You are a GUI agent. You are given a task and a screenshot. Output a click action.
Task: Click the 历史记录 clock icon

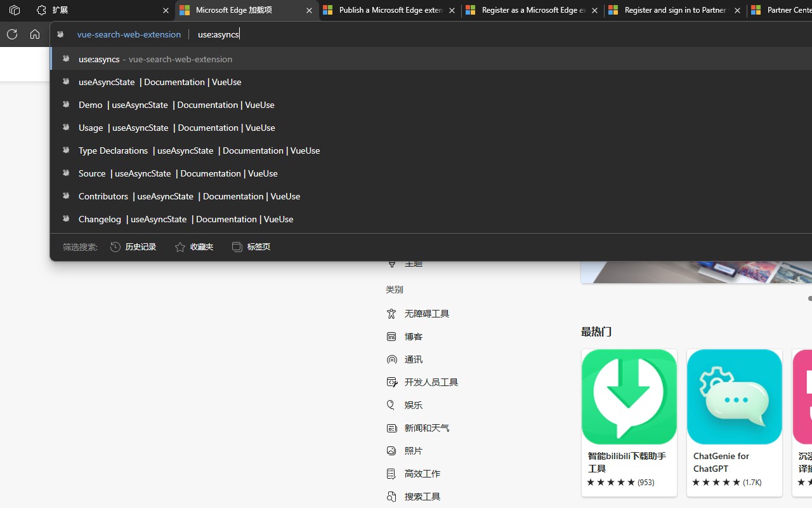115,246
